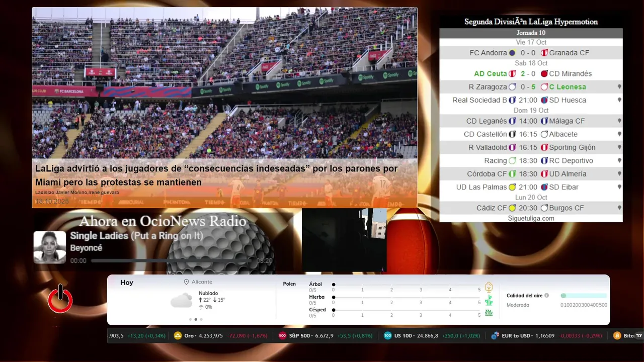
Task: Open venue pin for Córdoba CF match
Action: coord(619,174)
